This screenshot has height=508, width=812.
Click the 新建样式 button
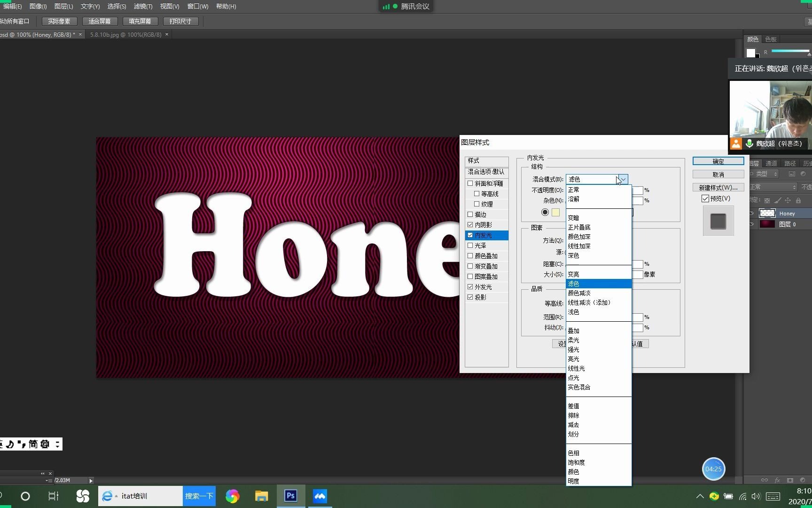click(718, 187)
